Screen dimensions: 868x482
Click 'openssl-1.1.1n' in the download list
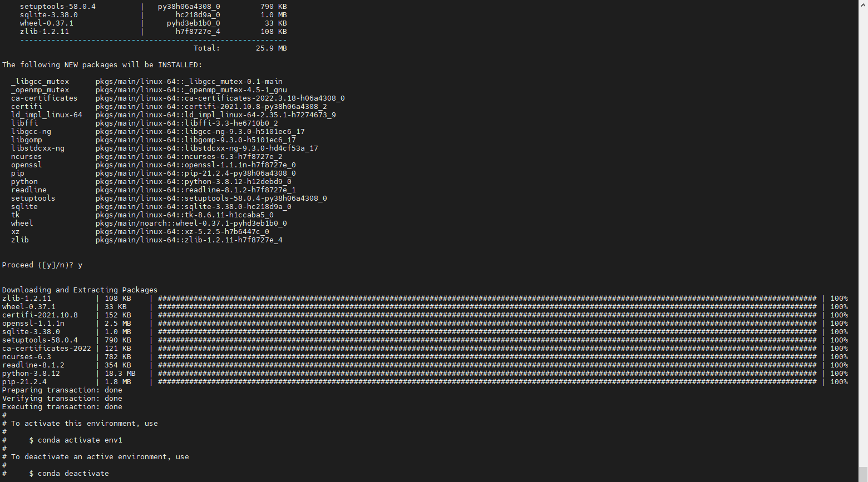click(33, 324)
